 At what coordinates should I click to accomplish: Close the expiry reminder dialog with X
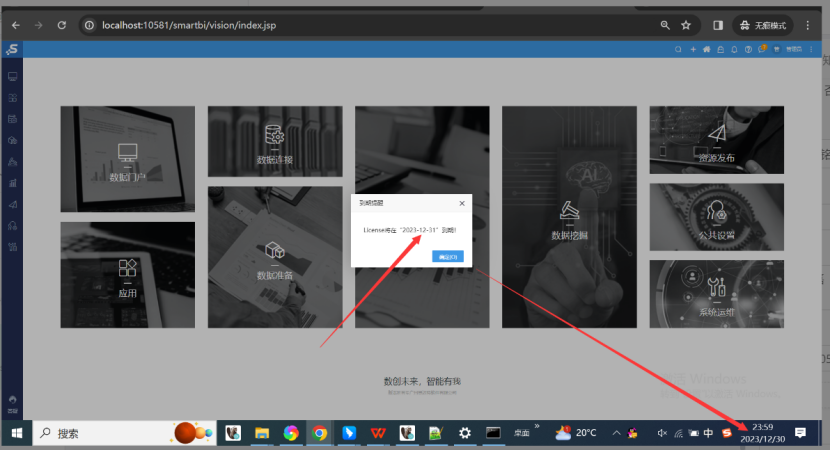click(x=462, y=203)
